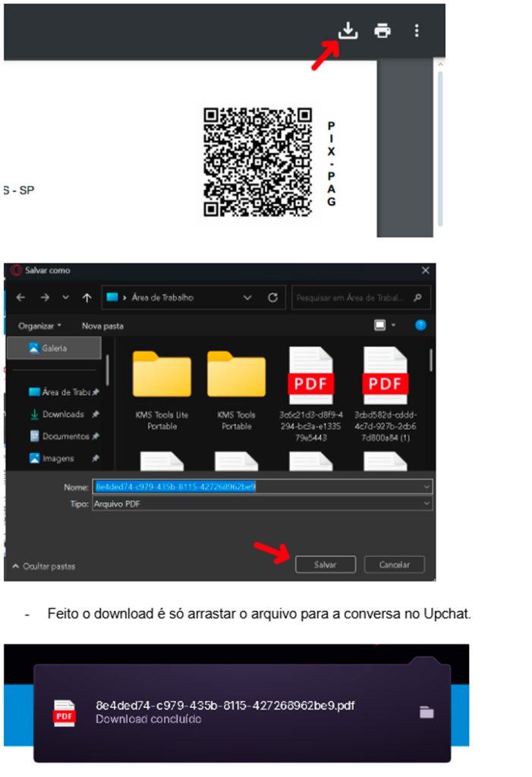Open folder icon in download completed popup
The width and height of the screenshot is (532, 777).
pyautogui.click(x=427, y=712)
